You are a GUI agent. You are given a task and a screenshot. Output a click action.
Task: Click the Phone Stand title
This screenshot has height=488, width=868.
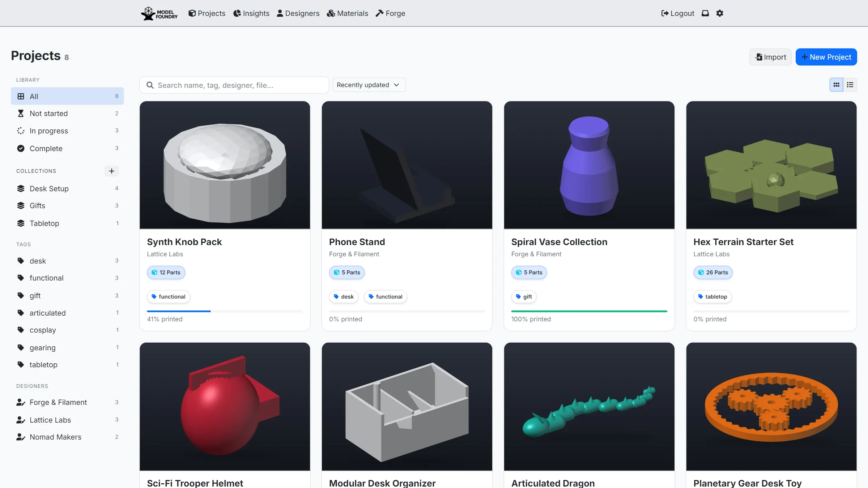tap(357, 242)
